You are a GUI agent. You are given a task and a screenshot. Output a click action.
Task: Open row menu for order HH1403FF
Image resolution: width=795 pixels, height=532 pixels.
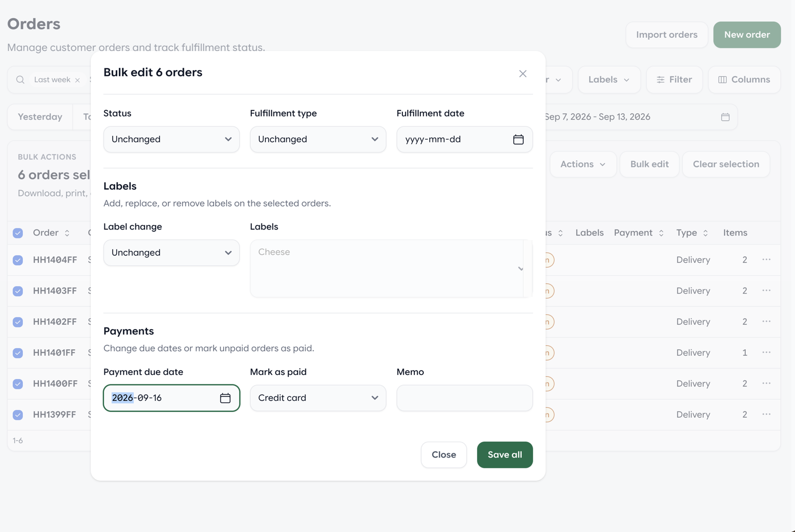[767, 291]
